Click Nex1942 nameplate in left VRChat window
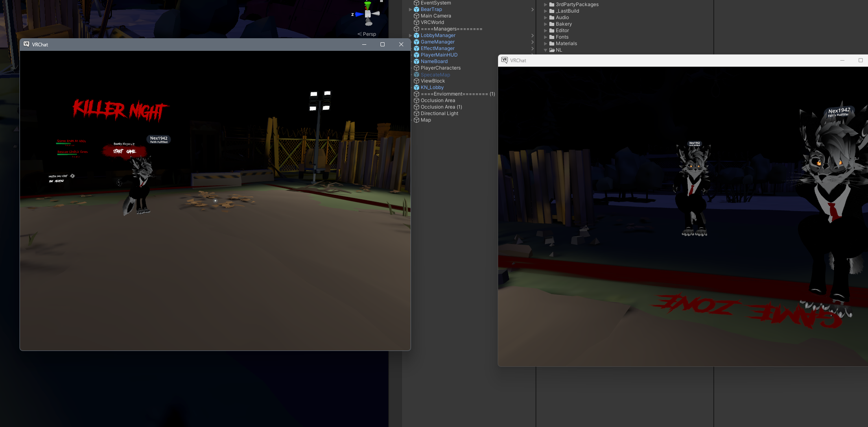This screenshot has width=868, height=427. coord(159,139)
